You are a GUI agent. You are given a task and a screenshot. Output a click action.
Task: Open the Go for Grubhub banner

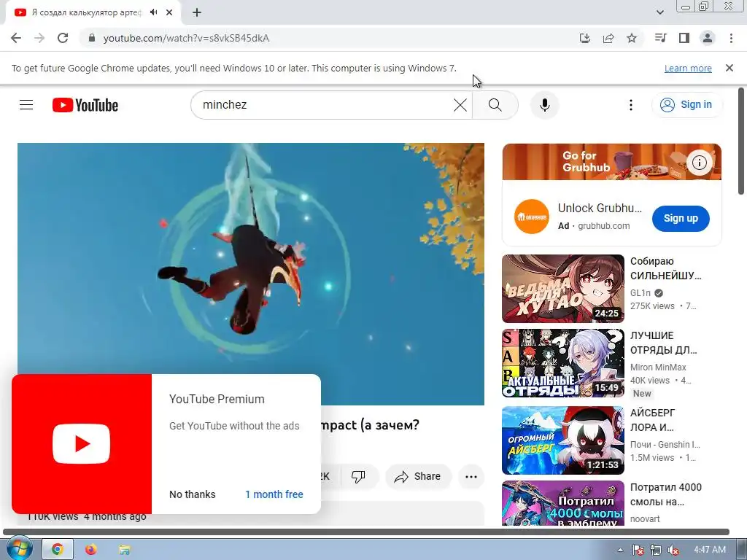coord(612,162)
